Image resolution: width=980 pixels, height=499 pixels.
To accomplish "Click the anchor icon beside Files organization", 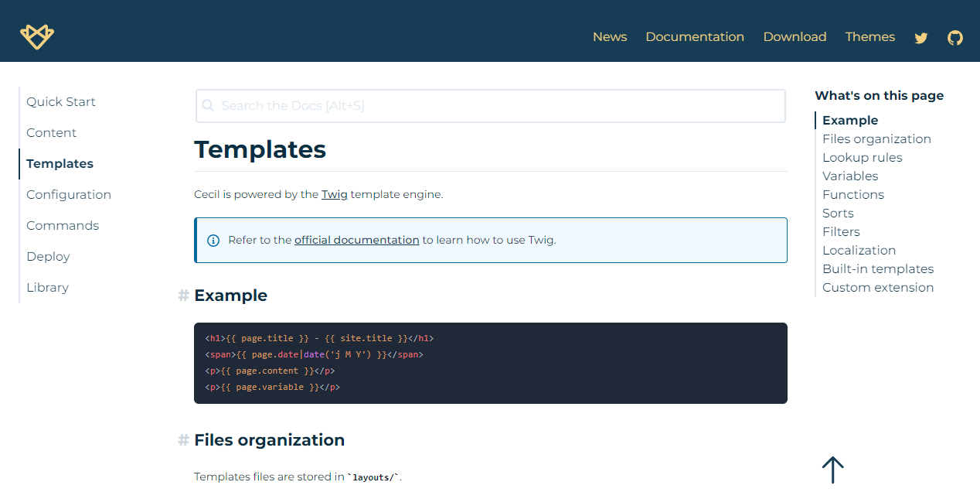I will point(182,439).
